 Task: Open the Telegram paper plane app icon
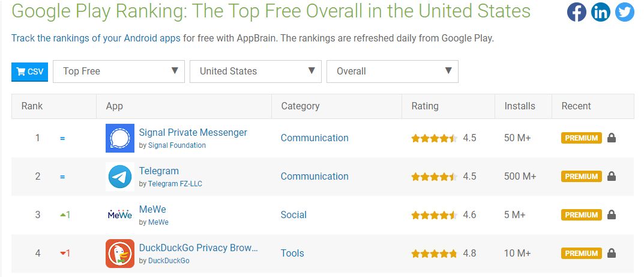(120, 177)
